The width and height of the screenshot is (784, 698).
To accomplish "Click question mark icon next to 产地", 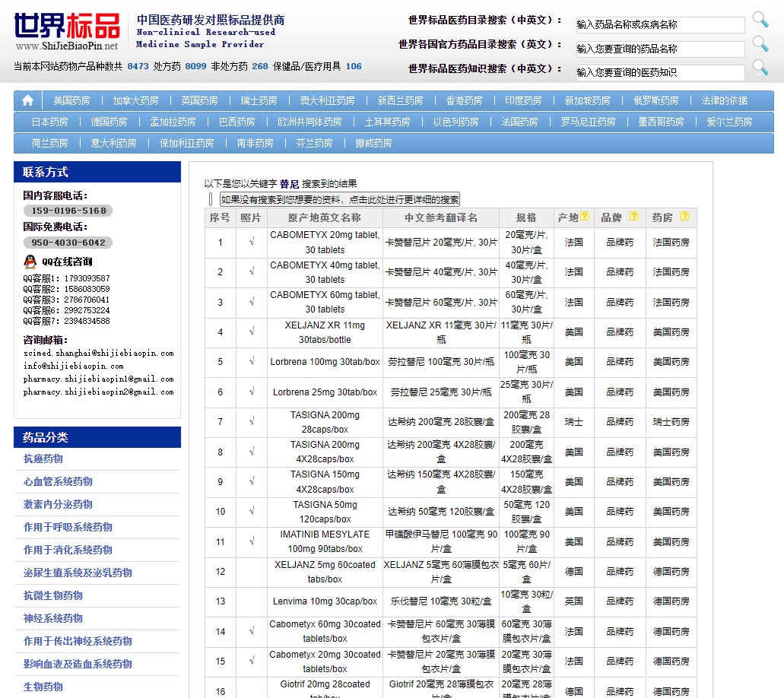I will 585,216.
